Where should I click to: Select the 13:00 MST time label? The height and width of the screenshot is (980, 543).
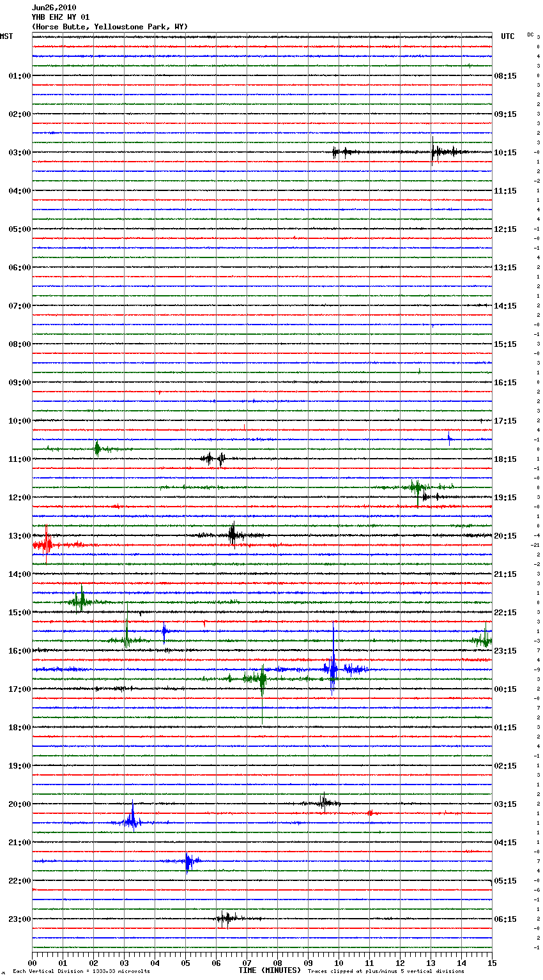(x=20, y=536)
